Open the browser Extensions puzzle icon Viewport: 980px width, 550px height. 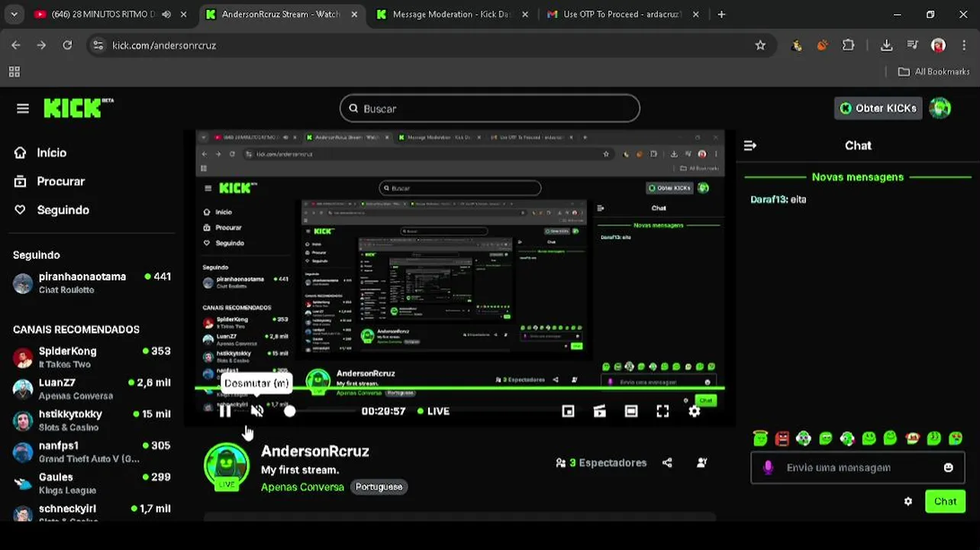848,45
